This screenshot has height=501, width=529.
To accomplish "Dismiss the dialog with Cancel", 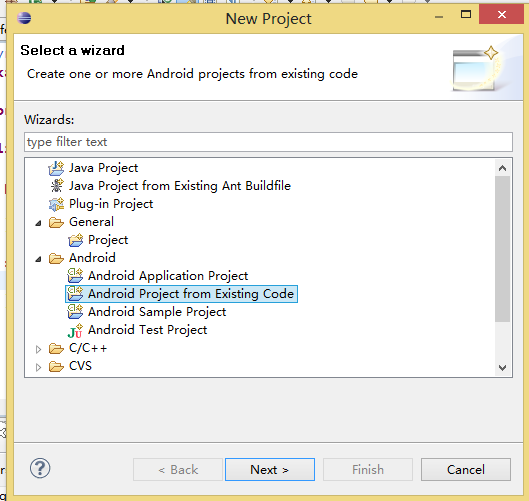I will pos(466,469).
